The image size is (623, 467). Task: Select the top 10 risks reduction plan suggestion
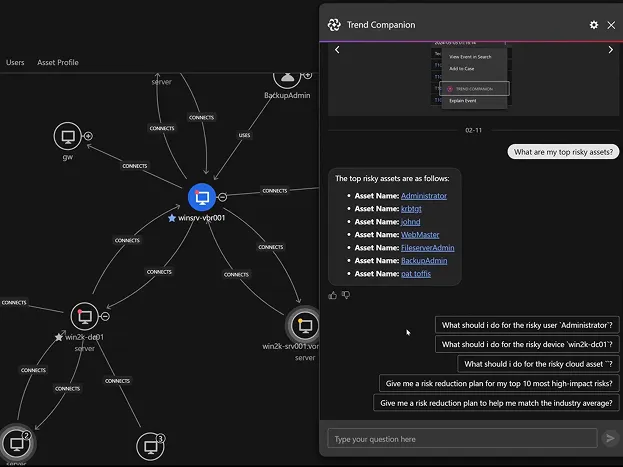click(500, 383)
